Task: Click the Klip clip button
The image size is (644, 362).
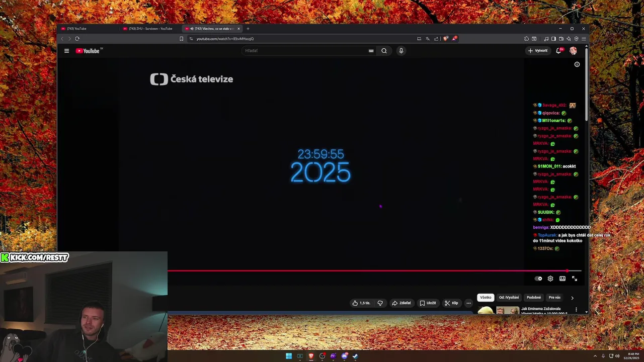Action: [451, 303]
